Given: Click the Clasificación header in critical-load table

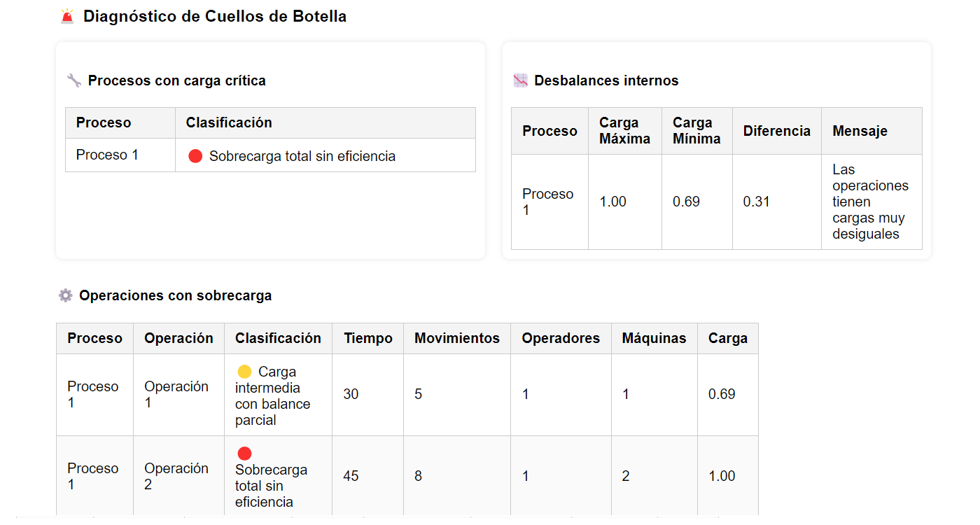Looking at the screenshot, I should tap(228, 122).
